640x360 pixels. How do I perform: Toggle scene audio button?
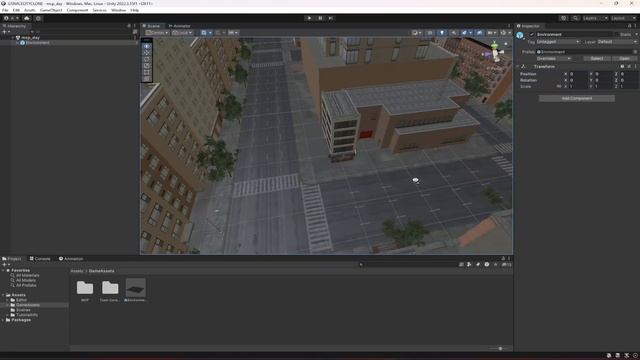[x=453, y=33]
